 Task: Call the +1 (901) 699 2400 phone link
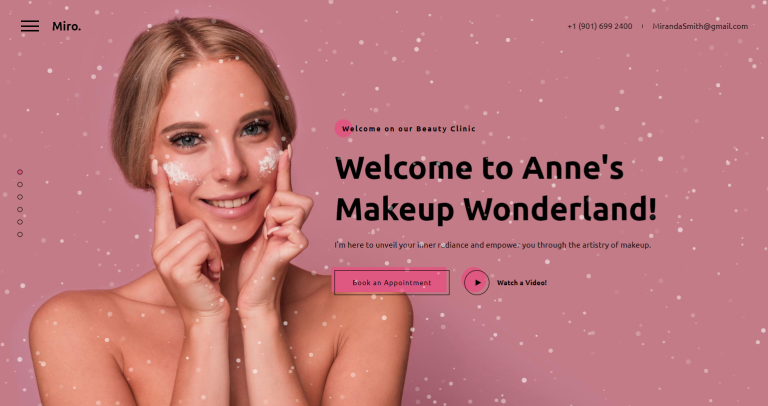click(x=600, y=26)
